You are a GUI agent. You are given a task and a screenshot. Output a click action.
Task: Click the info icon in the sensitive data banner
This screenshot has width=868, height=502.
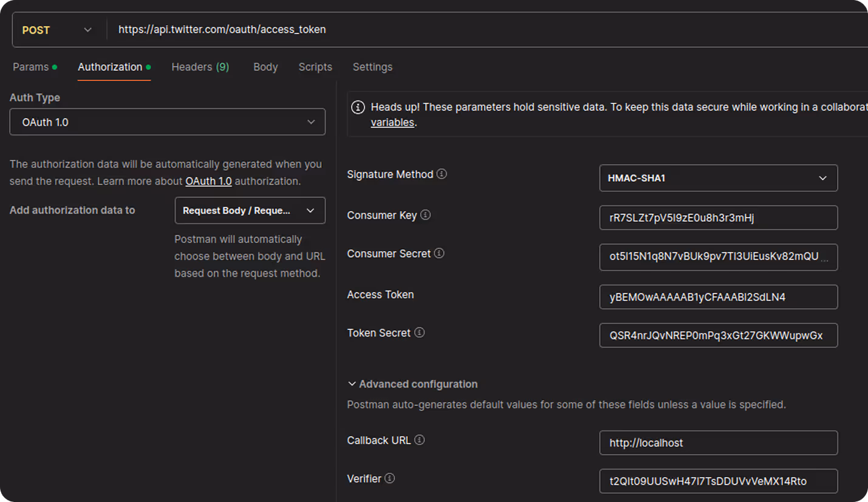point(358,107)
